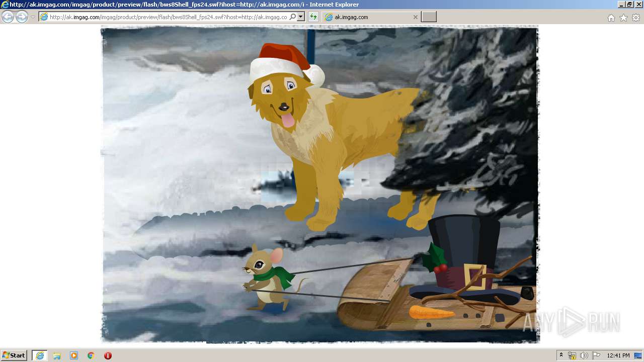Select Internet Explorer in the taskbar
This screenshot has height=362, width=644.
(39, 355)
